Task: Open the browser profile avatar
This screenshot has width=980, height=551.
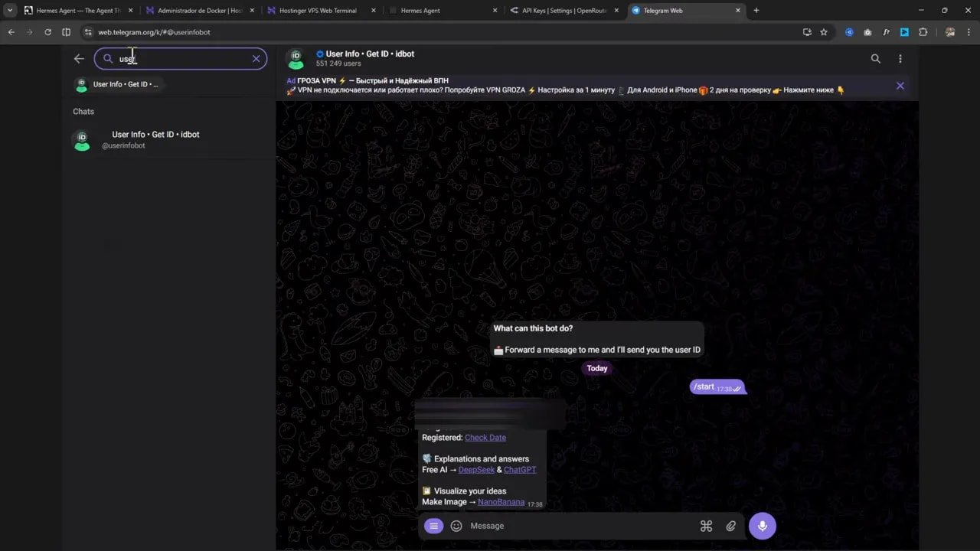Action: 950,32
